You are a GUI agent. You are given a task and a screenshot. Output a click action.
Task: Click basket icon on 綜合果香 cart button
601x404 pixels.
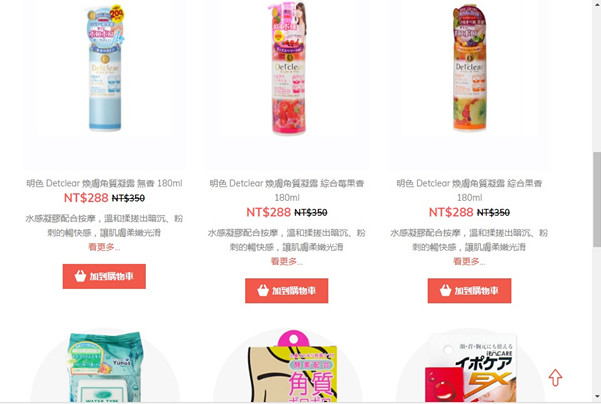tap(445, 290)
